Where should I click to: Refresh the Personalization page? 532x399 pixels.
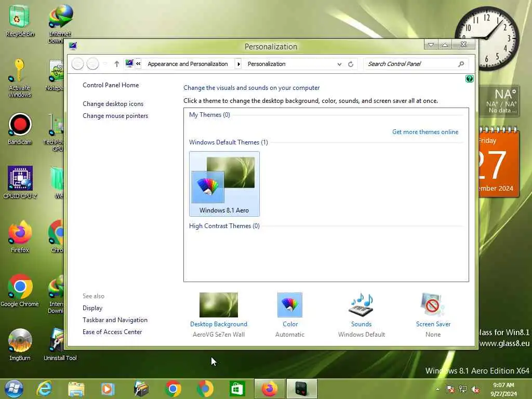351,64
